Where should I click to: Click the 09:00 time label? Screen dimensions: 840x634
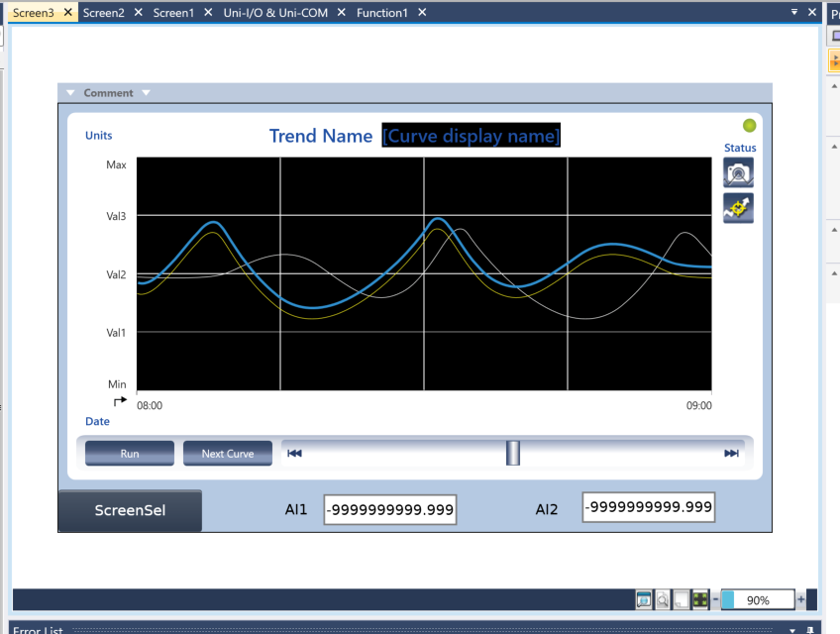point(699,406)
